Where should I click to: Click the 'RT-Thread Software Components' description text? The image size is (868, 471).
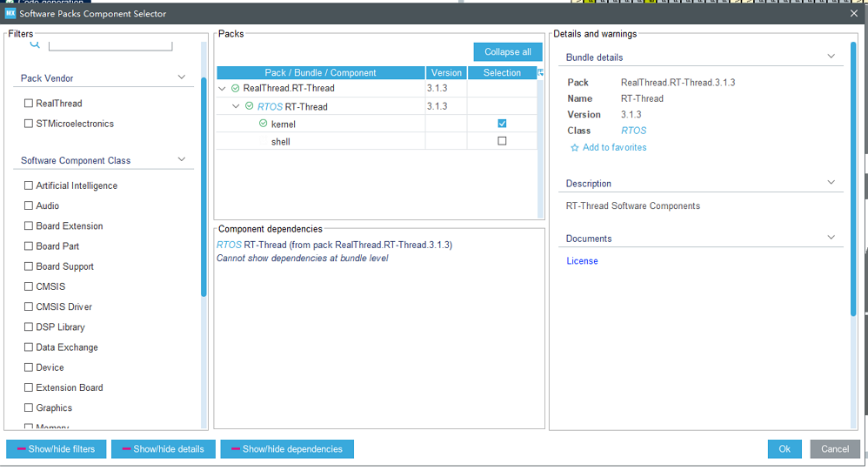click(x=632, y=206)
